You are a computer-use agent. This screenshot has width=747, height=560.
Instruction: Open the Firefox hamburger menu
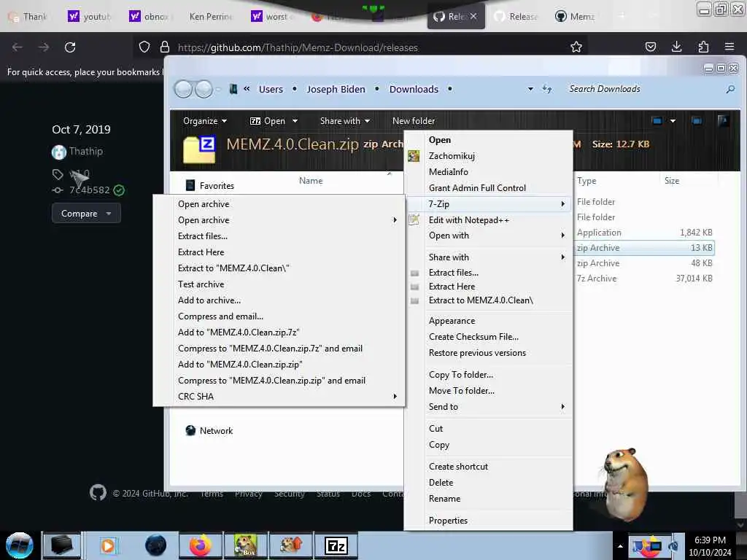pos(729,47)
